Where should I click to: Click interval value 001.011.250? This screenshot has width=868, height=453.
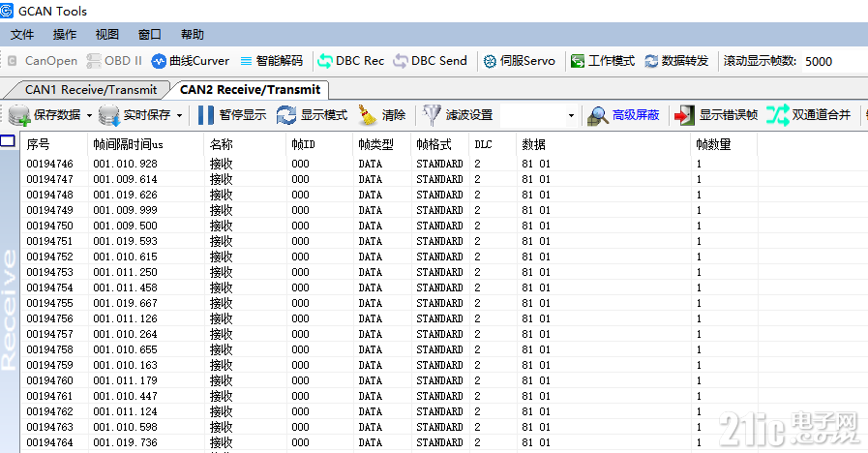click(125, 272)
